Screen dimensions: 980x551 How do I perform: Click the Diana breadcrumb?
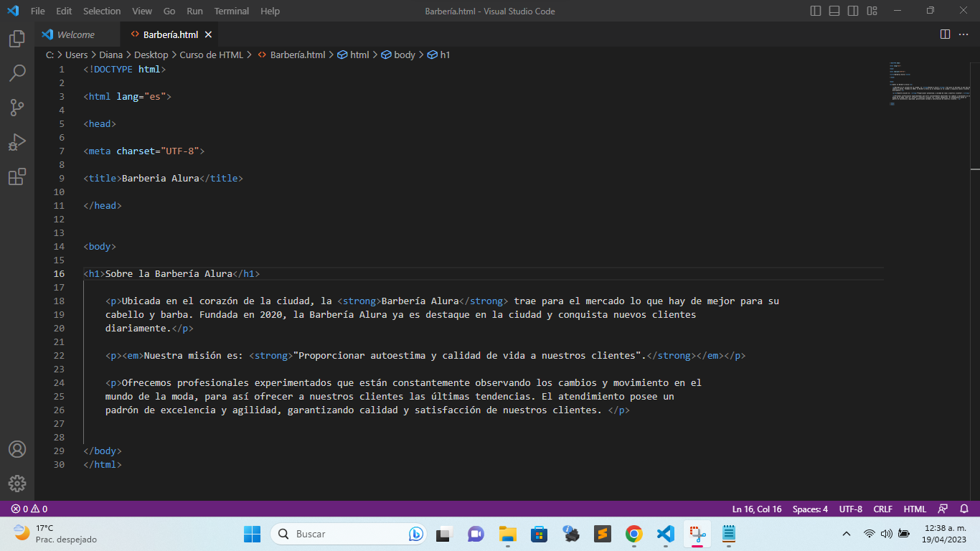[110, 55]
